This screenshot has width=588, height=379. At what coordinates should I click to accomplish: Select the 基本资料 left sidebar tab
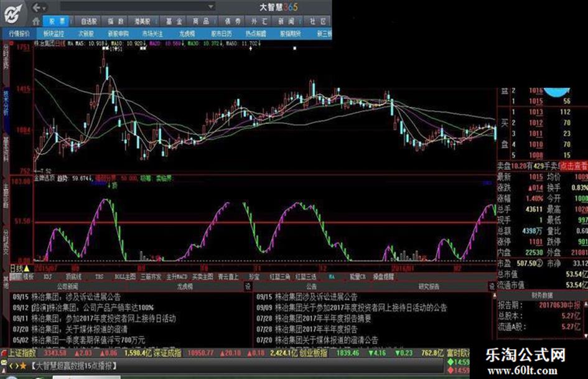(6, 149)
